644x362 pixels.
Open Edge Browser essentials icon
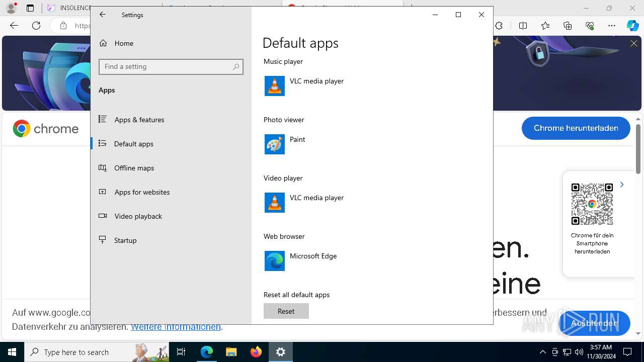(x=590, y=26)
